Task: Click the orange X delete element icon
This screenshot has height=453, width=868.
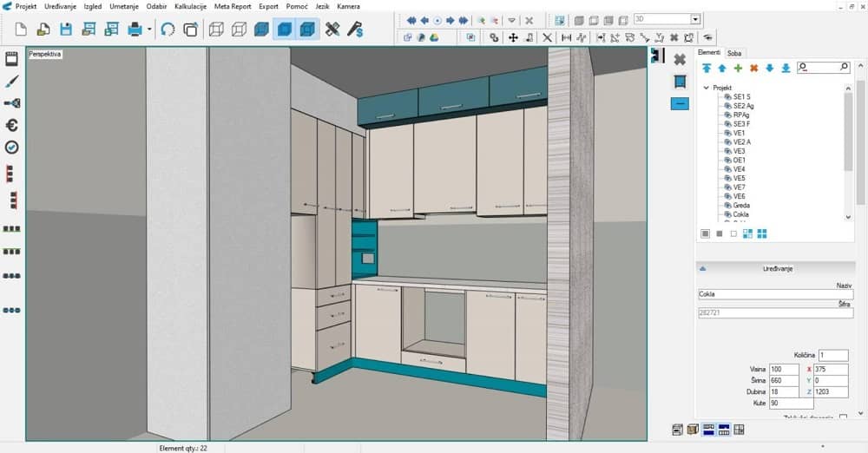Action: (x=753, y=68)
